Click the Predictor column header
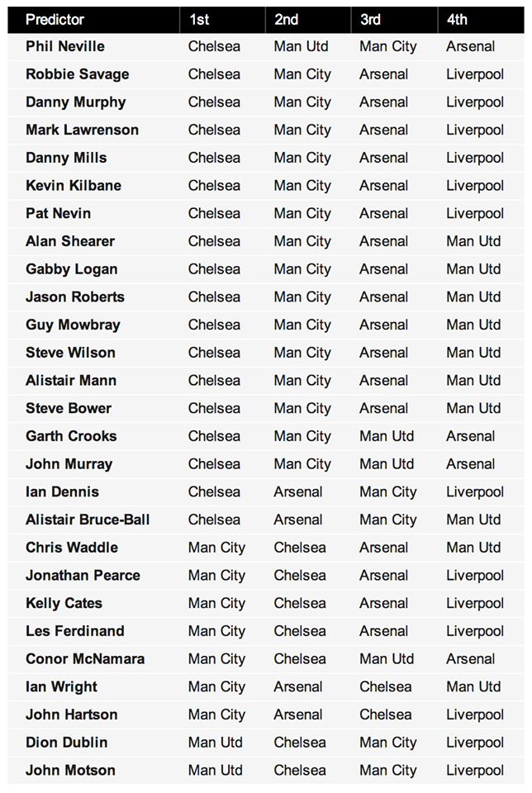 click(55, 20)
